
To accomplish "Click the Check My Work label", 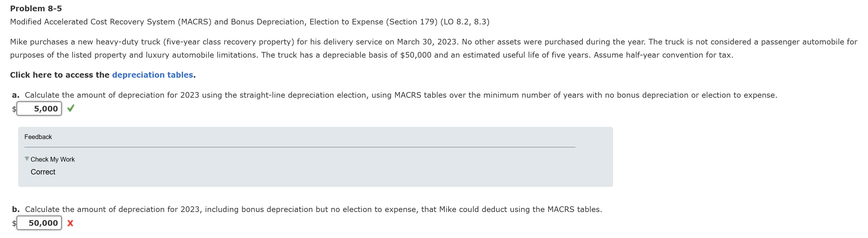I will click(x=52, y=159).
